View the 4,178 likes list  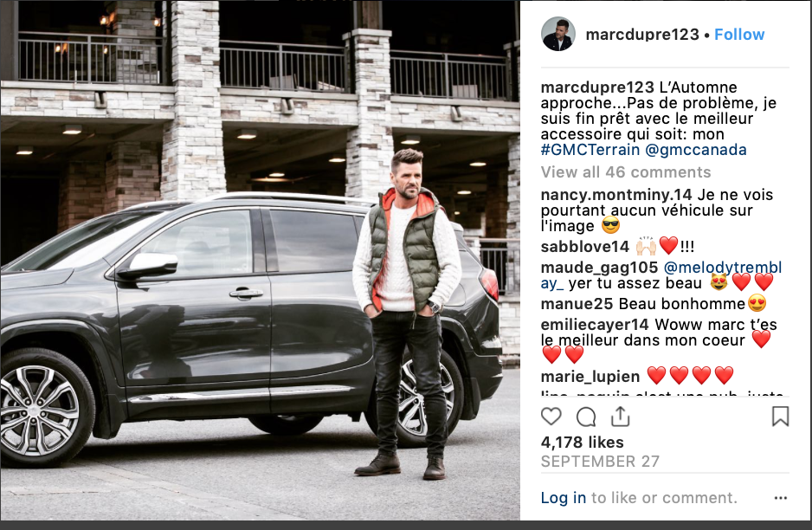(x=582, y=443)
